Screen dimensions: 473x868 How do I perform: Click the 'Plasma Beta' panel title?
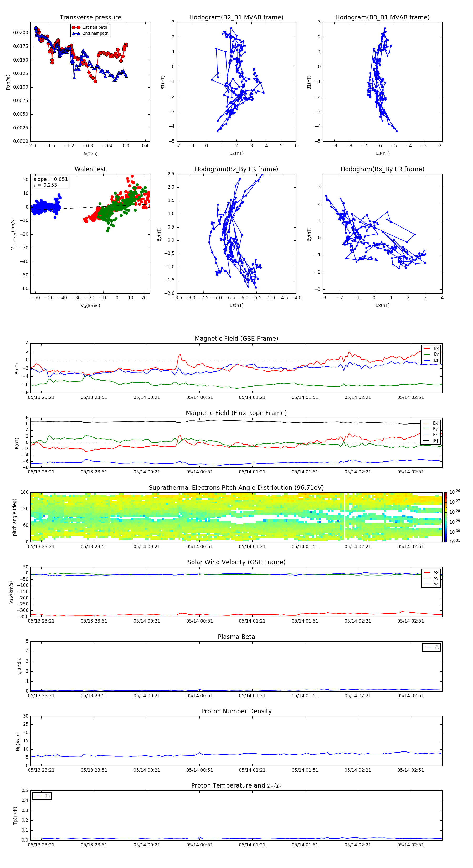tap(236, 637)
